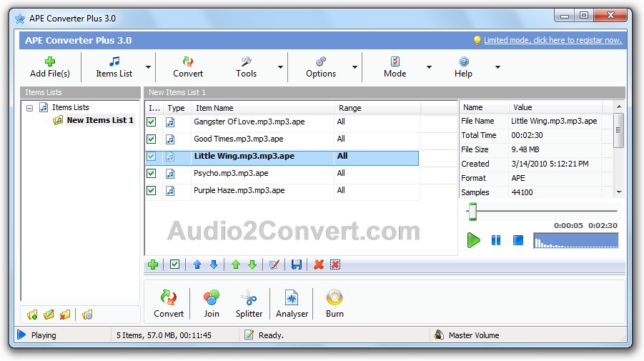Viewport: 644px width, 361px height.
Task: Click the Type column header
Action: point(177,108)
